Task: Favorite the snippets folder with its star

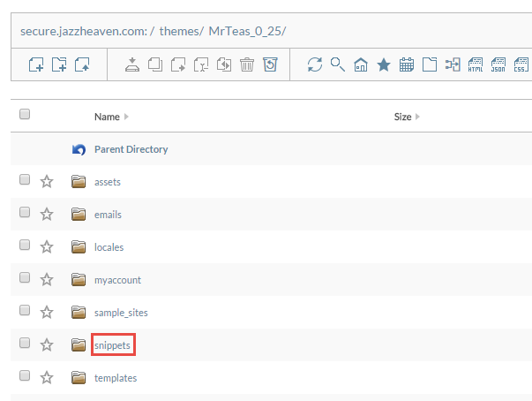Action: pyautogui.click(x=47, y=344)
